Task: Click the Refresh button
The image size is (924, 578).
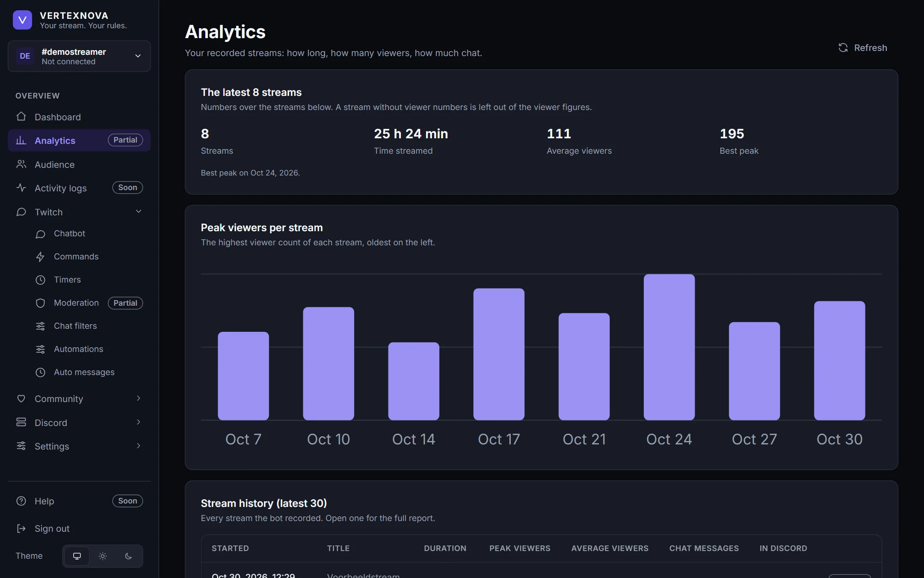Action: [x=863, y=48]
